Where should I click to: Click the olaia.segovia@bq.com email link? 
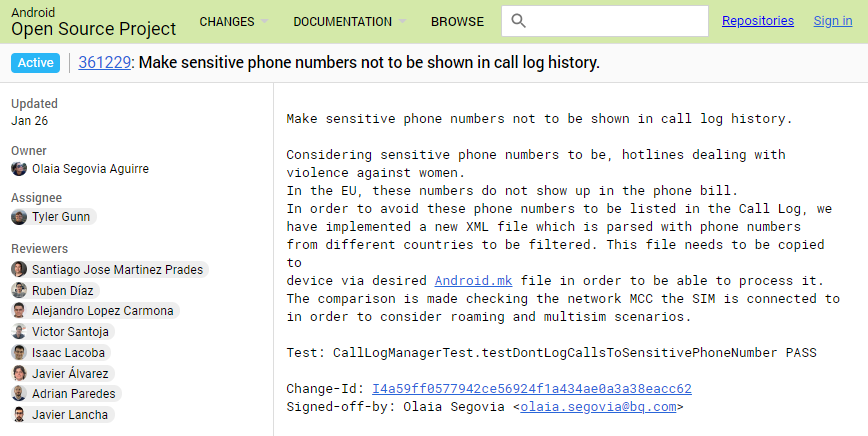click(598, 407)
